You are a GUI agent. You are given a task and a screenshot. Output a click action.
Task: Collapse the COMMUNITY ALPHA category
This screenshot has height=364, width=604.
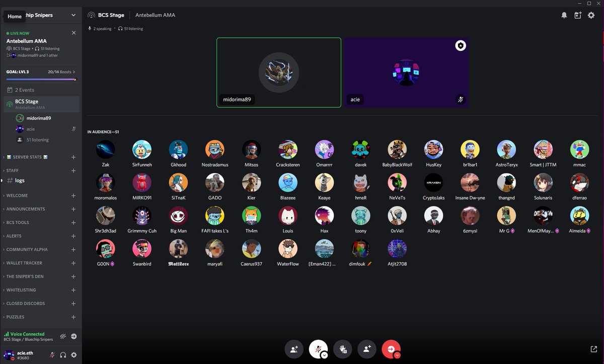[27, 250]
